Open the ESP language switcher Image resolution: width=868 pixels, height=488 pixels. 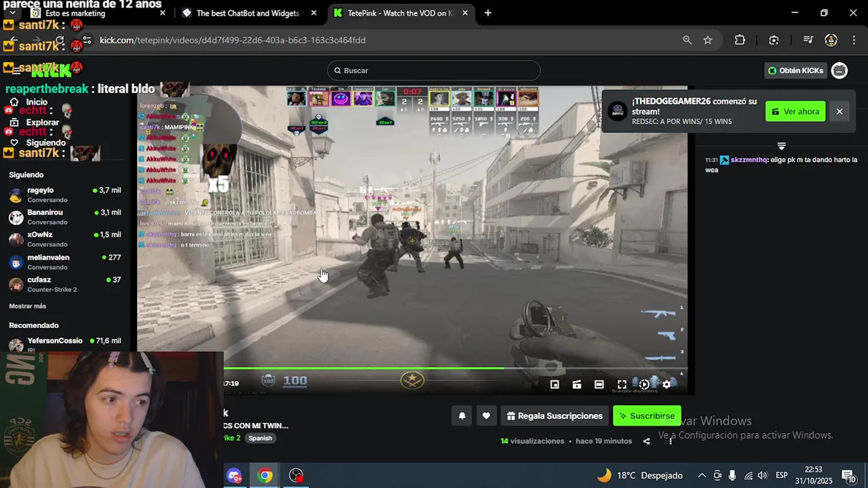(782, 476)
